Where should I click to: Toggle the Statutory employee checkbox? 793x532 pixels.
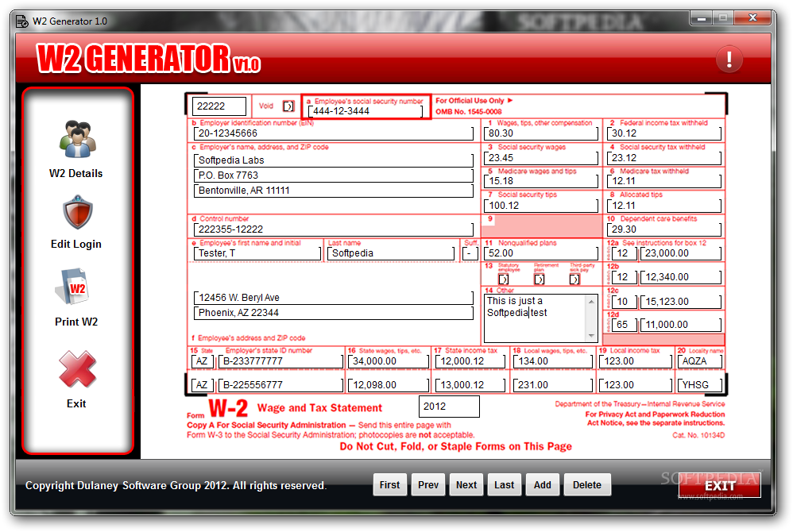point(504,279)
